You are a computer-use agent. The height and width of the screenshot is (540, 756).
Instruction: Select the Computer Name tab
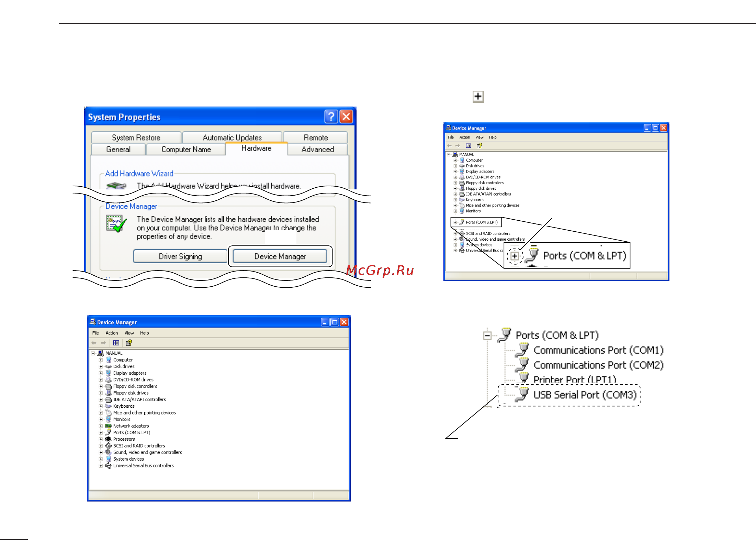click(x=186, y=150)
